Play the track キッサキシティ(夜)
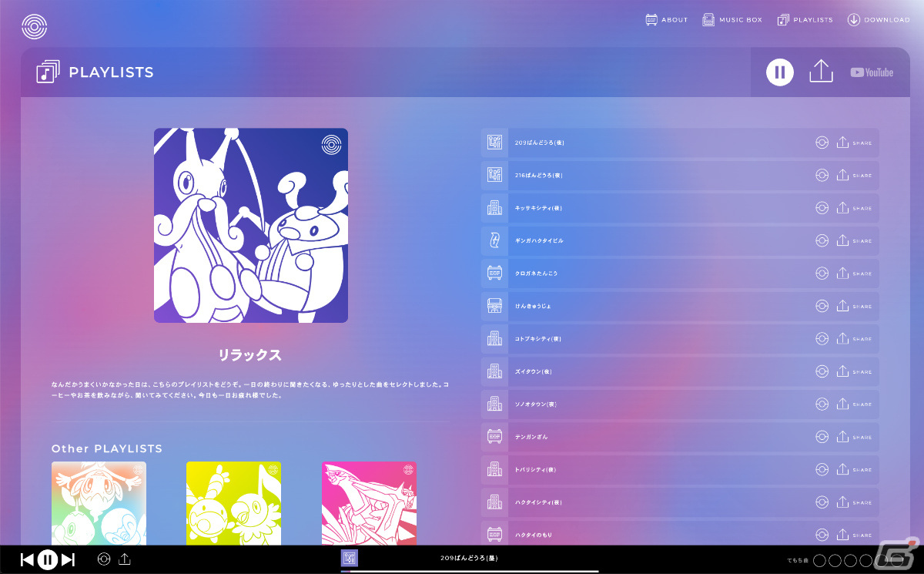The width and height of the screenshot is (924, 574). 680,208
